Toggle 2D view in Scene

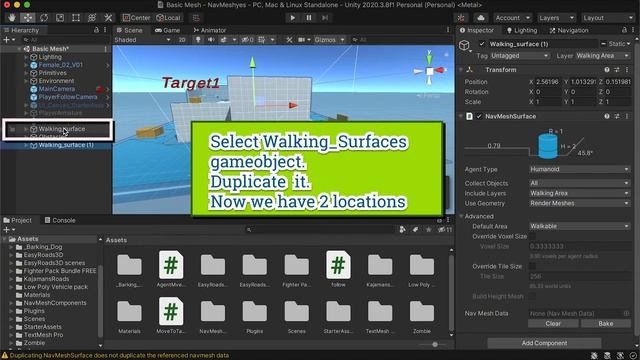click(x=182, y=40)
